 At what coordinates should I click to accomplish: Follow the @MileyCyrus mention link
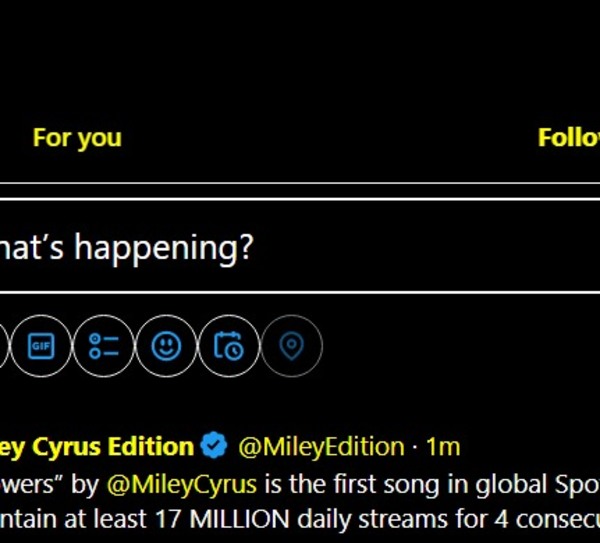(182, 485)
